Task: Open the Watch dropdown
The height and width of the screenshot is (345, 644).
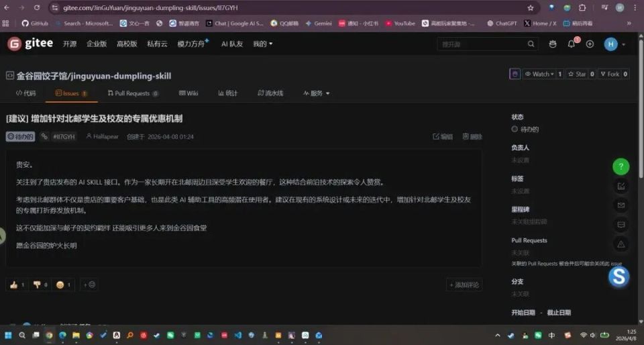Action: coord(539,74)
